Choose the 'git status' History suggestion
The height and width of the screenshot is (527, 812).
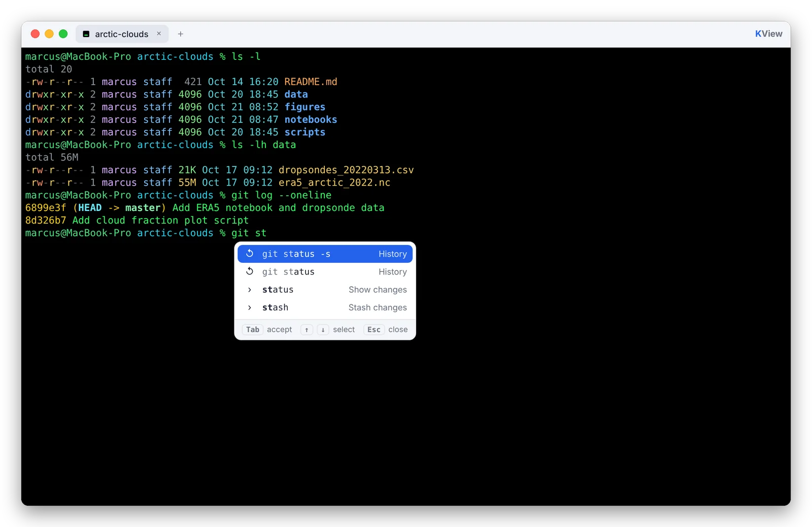(325, 271)
